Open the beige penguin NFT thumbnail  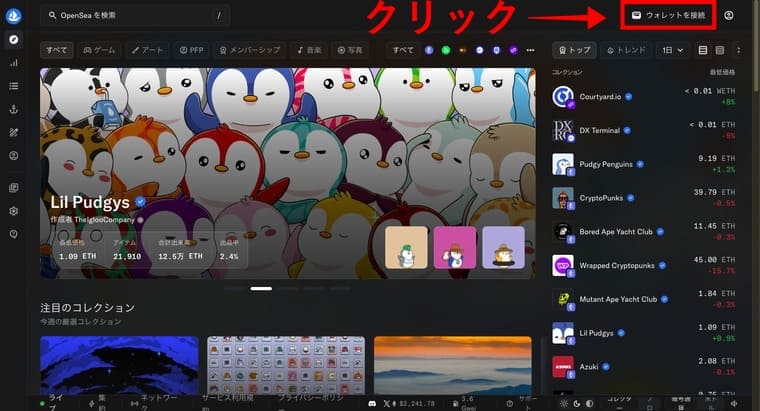point(406,247)
